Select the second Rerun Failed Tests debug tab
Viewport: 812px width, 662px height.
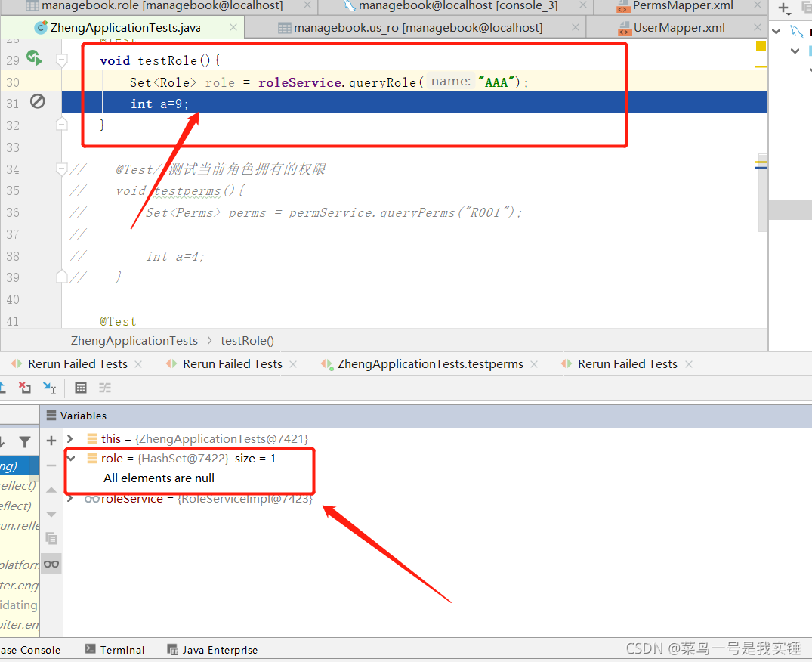tap(233, 364)
